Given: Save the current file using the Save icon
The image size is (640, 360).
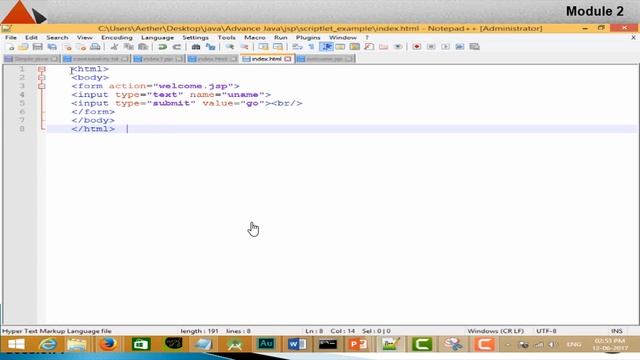Looking at the screenshot, I should 38,47.
